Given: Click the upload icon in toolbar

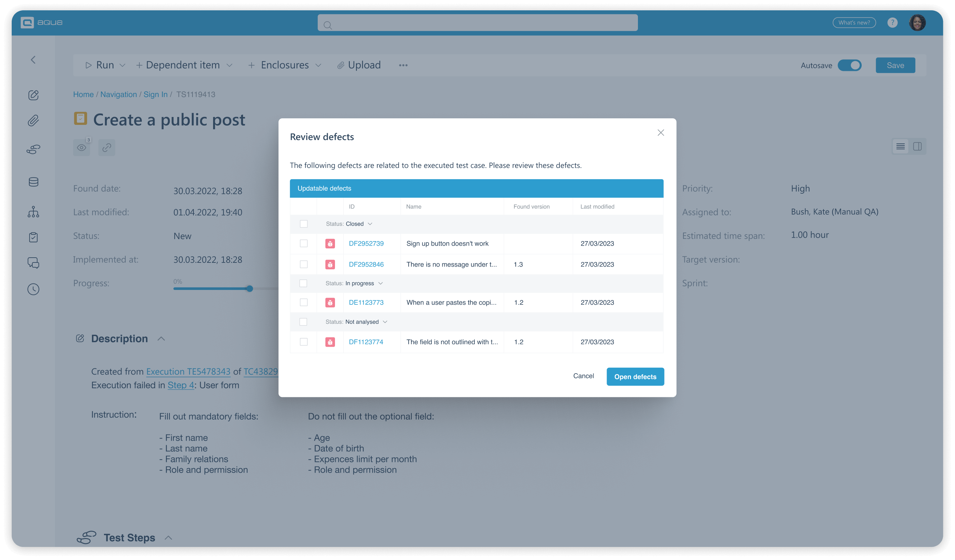Looking at the screenshot, I should (341, 65).
